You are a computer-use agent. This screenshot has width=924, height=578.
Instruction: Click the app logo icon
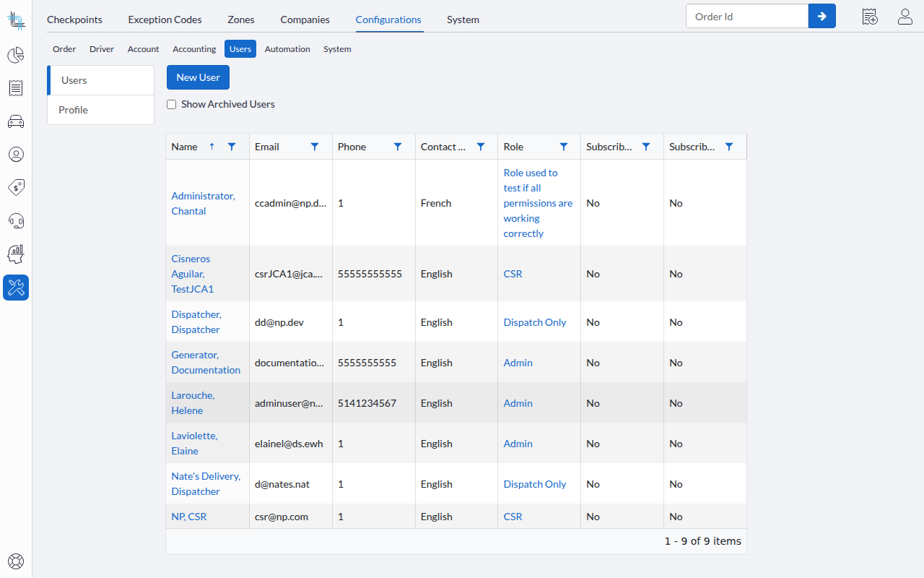(x=16, y=20)
